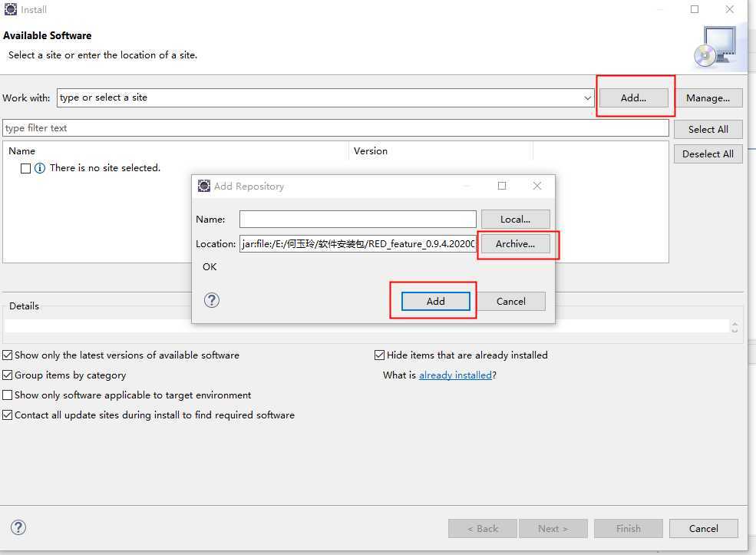
Task: Click the Name column header
Action: pos(176,151)
